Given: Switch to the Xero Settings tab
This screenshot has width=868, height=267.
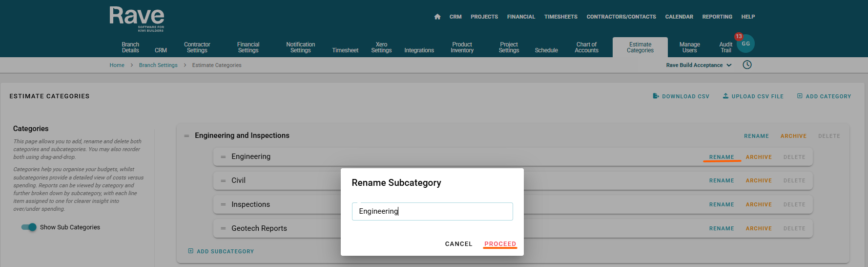Looking at the screenshot, I should coord(381,47).
